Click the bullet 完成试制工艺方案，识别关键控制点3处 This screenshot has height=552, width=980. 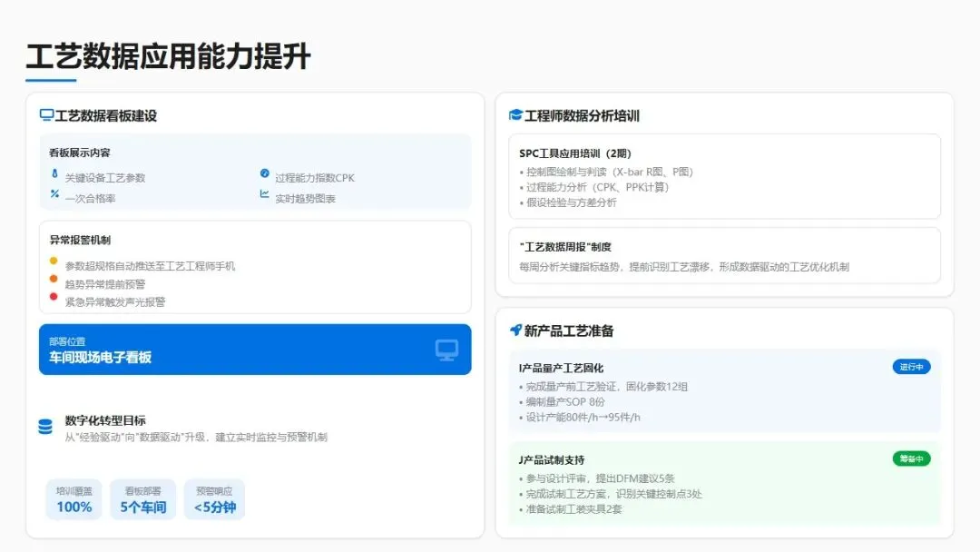pyautogui.click(x=611, y=494)
